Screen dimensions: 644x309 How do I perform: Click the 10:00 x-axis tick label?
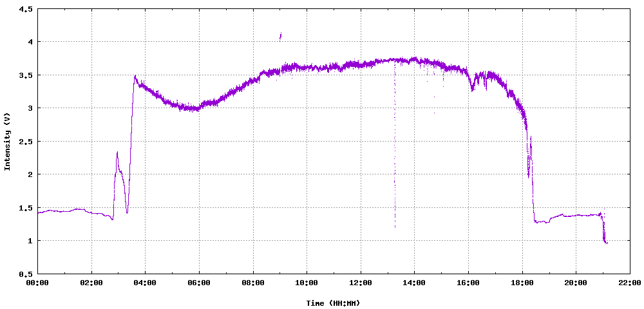[x=307, y=283]
